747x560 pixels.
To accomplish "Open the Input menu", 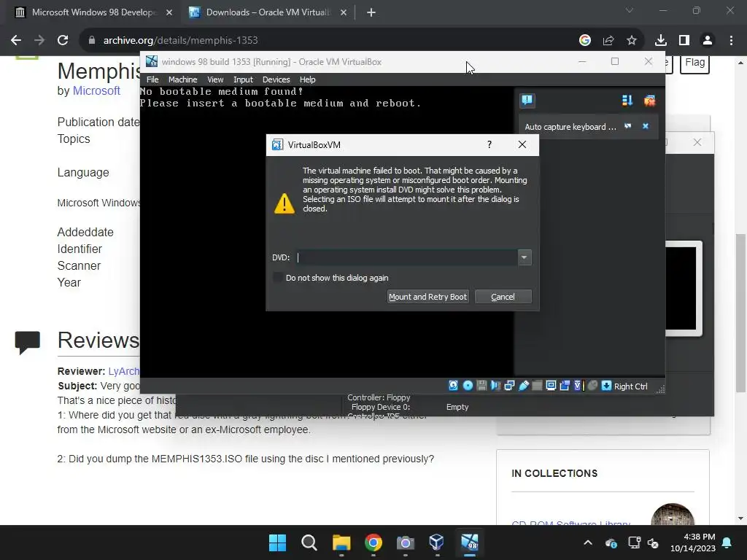I will coord(243,79).
